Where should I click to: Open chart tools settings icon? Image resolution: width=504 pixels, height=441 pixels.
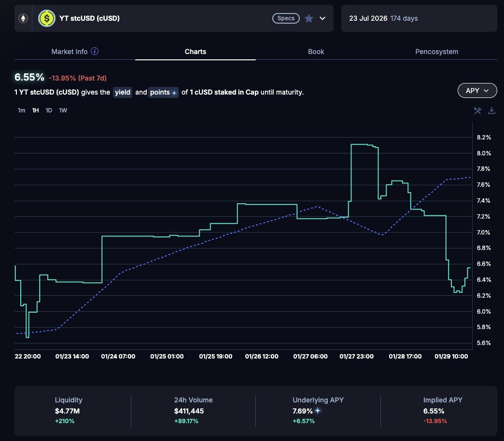[477, 110]
